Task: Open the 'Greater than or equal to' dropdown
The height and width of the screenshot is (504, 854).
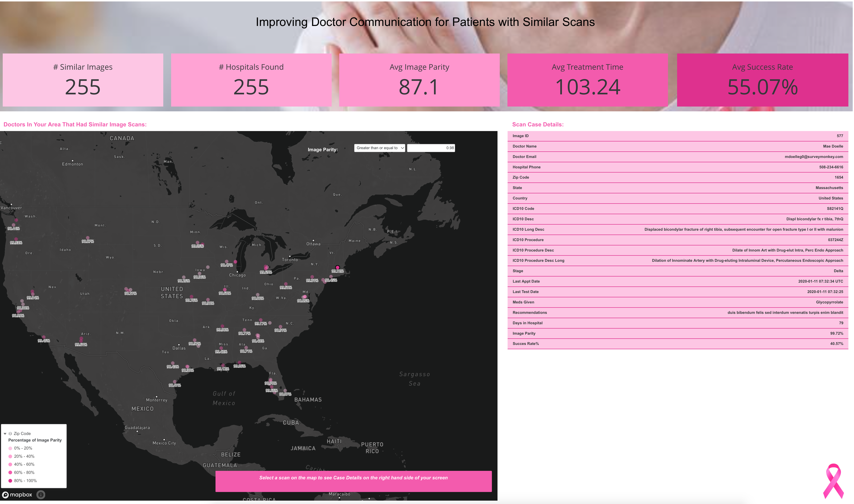Action: point(380,148)
